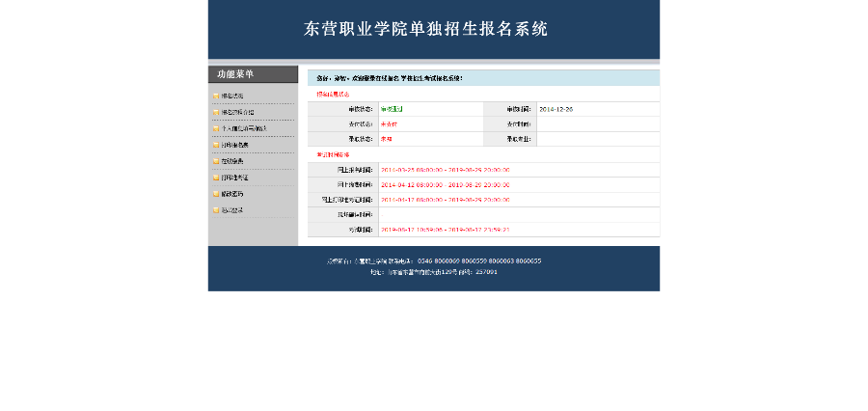The width and height of the screenshot is (868, 411).
Task: Click the red 考试时间安排 section heading
Action: (333, 154)
